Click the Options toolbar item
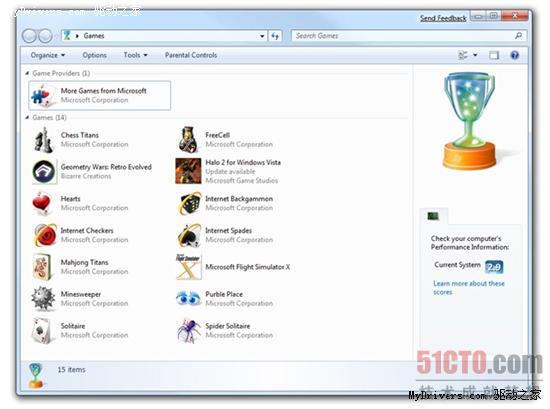Viewport: 550px width, 409px height. pos(94,55)
